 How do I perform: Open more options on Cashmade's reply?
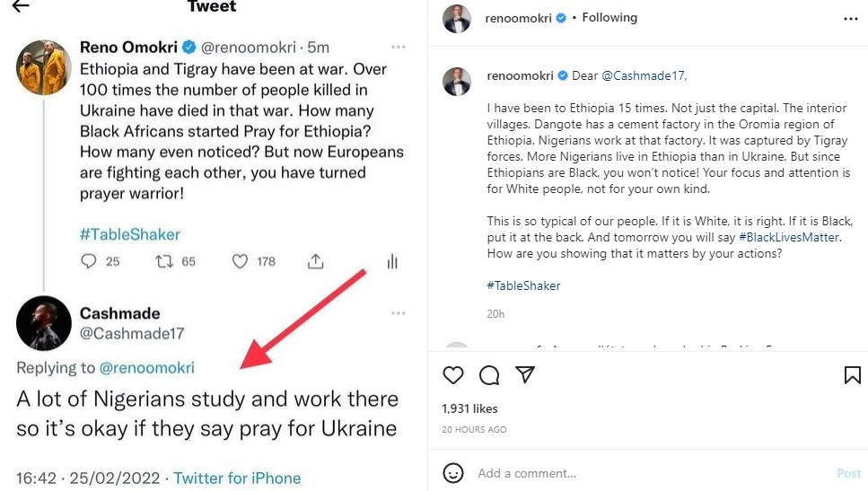click(398, 313)
